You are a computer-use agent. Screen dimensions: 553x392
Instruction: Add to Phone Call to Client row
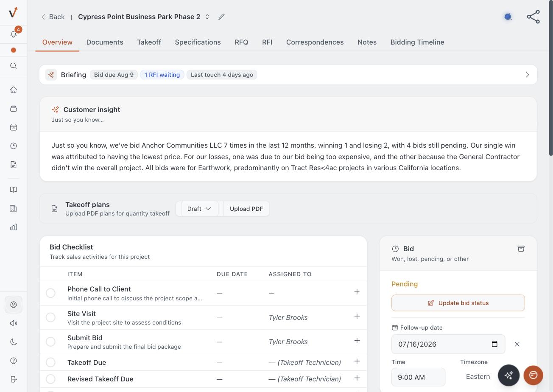357,292
